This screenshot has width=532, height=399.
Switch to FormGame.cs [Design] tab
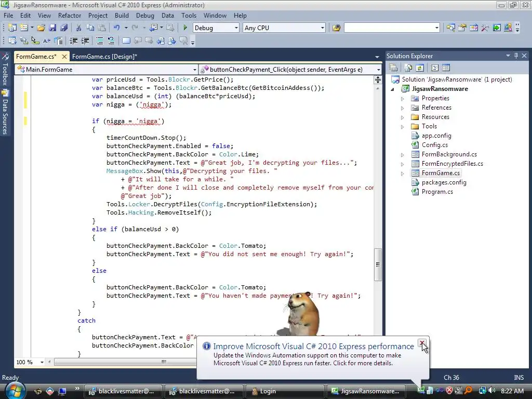coord(104,57)
